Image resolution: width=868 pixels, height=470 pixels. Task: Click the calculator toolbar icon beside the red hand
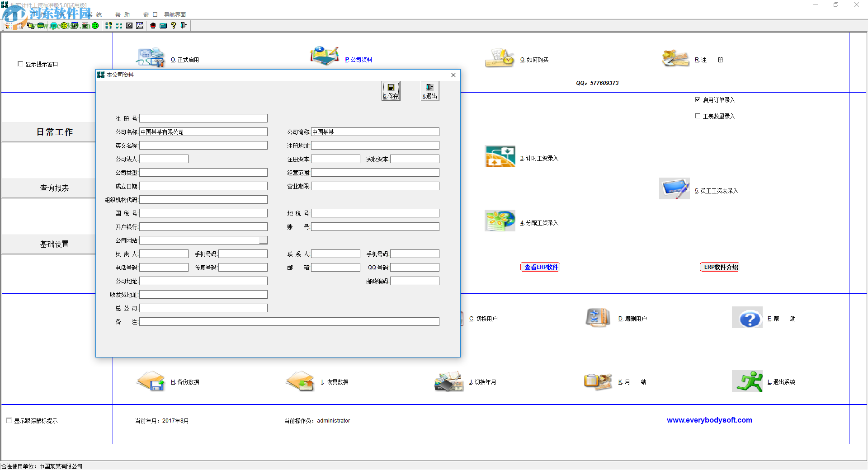point(163,26)
